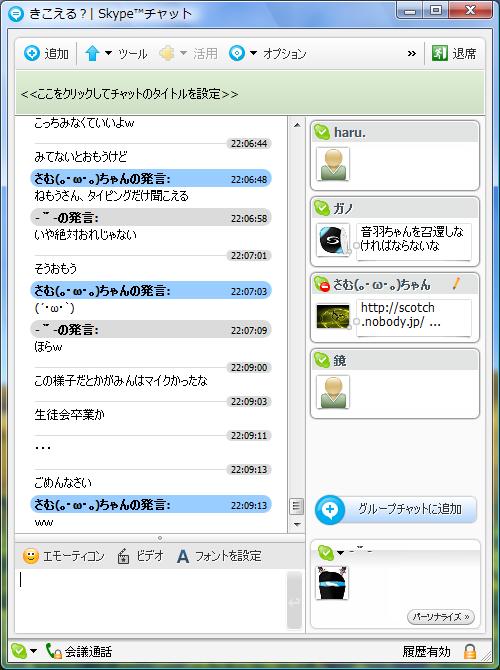Click message ごめんなさい
The width and height of the screenshot is (500, 670).
[x=63, y=483]
